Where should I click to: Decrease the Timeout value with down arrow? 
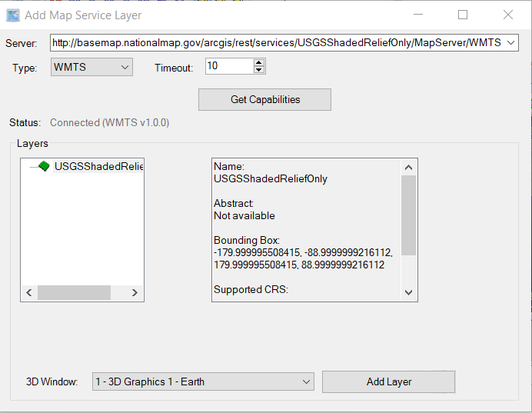pos(259,71)
